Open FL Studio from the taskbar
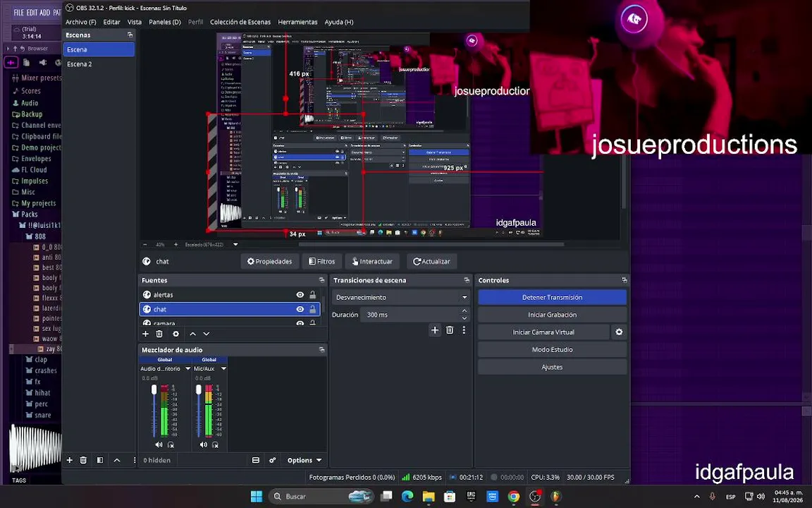The height and width of the screenshot is (508, 812). pos(555,497)
